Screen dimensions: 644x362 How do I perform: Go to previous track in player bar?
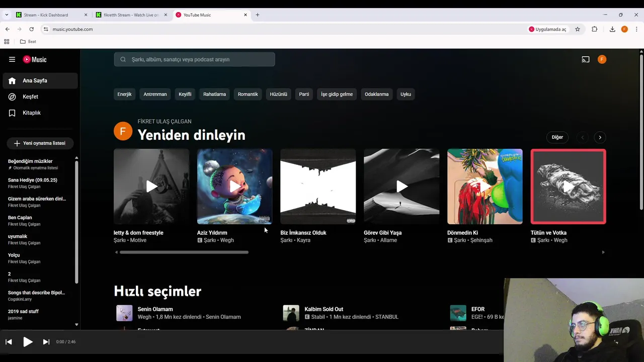pyautogui.click(x=9, y=342)
